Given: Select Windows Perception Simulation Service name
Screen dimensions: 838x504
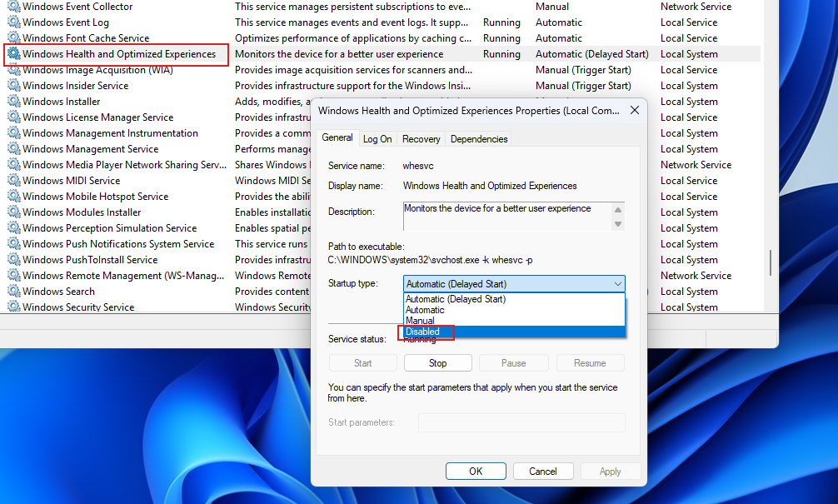Looking at the screenshot, I should pyautogui.click(x=110, y=227).
